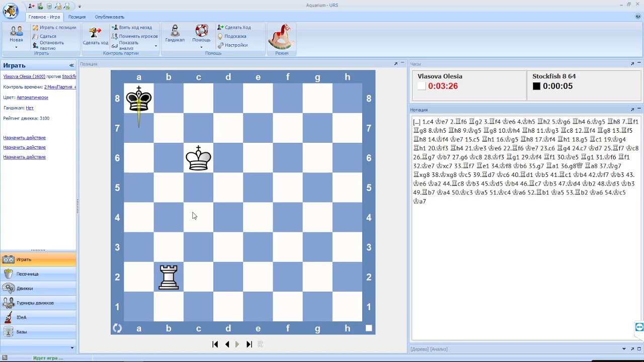This screenshot has width=644, height=362.
Task: Click the third Назначить действие link
Action: click(x=24, y=157)
